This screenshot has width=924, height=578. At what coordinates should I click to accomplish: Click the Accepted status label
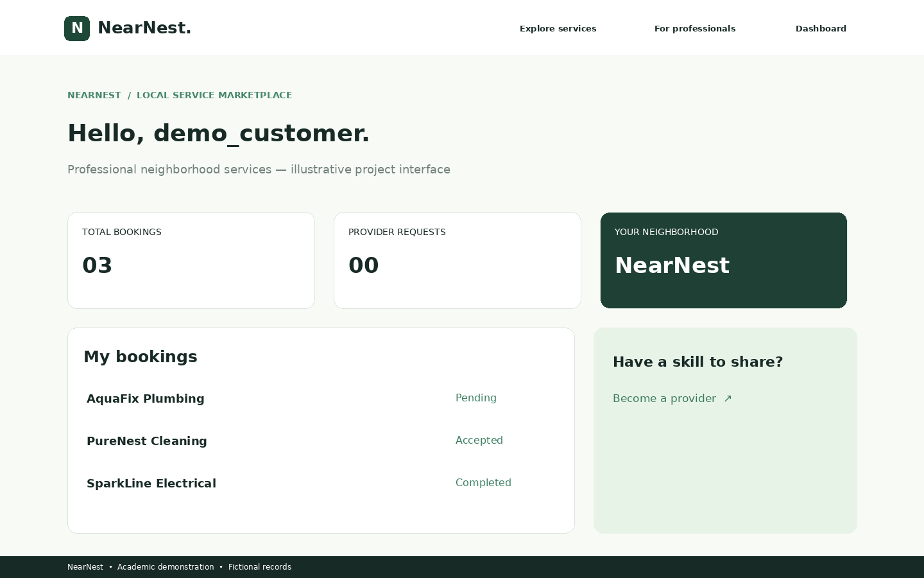[479, 440]
